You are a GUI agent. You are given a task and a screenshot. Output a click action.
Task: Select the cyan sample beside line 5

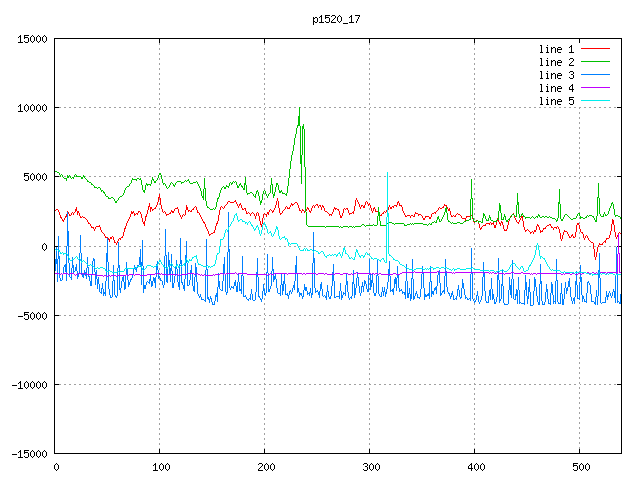(596, 101)
